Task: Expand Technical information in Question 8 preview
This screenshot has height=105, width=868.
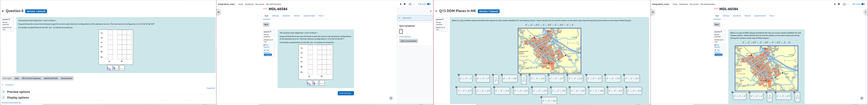Action: point(11,103)
